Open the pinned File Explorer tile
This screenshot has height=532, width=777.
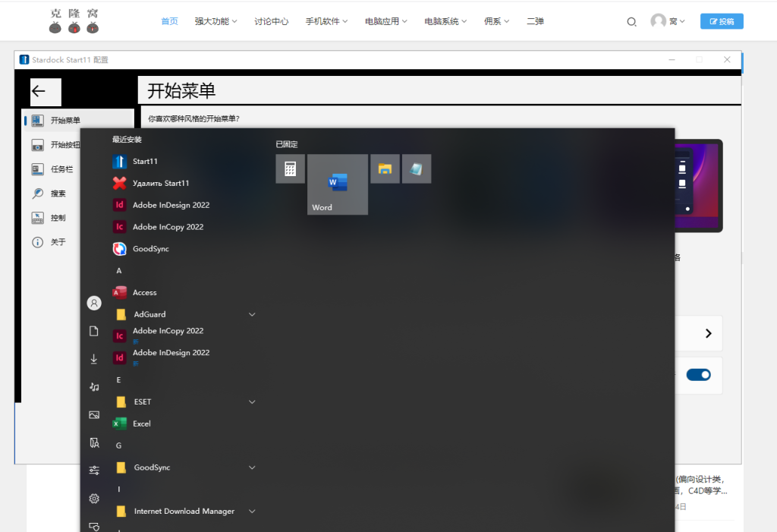385,168
